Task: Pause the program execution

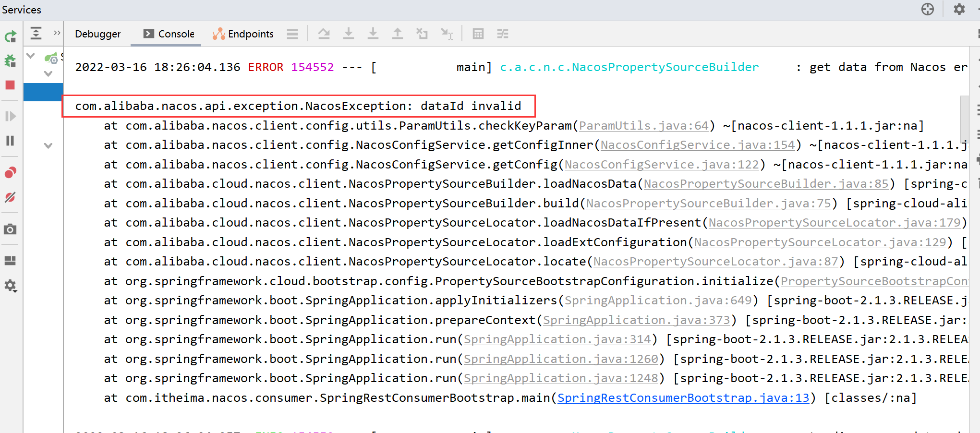Action: [x=10, y=141]
